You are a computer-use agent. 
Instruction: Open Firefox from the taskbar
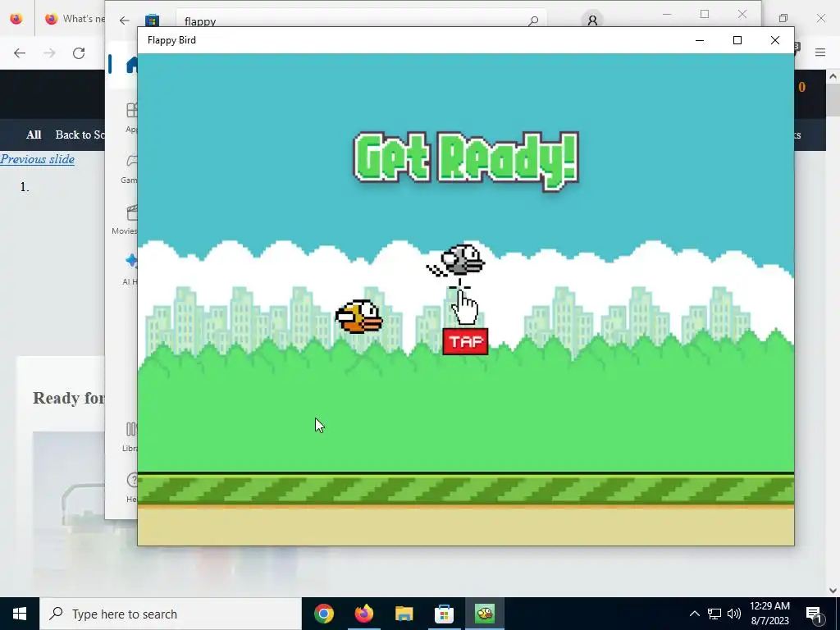363,614
